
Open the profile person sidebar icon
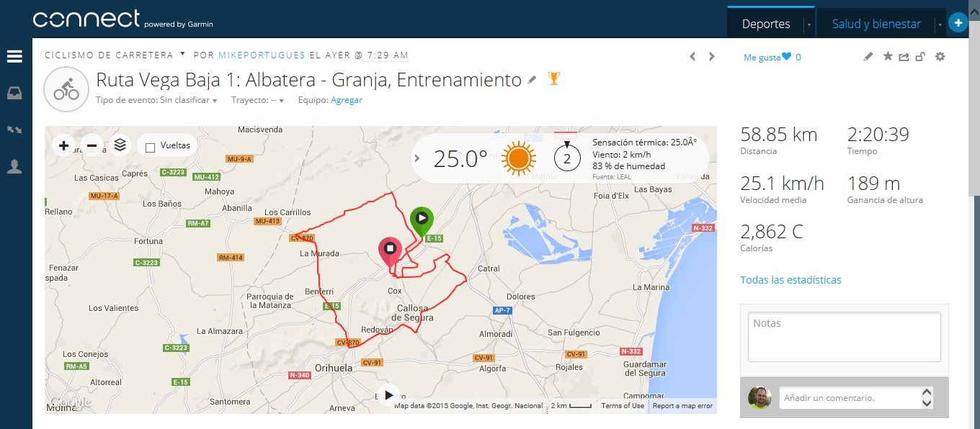(14, 167)
